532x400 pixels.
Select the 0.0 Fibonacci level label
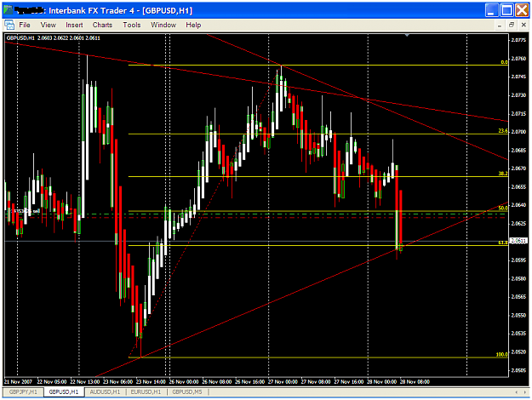pyautogui.click(x=504, y=62)
